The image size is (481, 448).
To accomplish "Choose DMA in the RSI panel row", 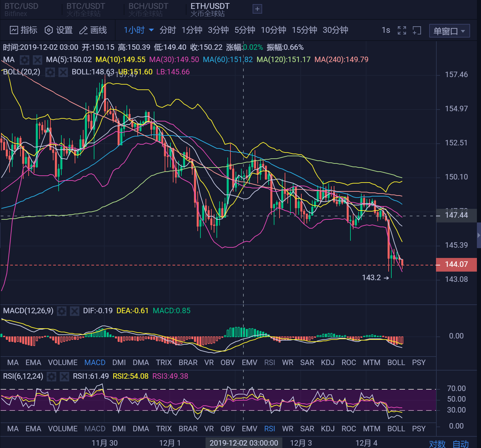I will point(141,429).
